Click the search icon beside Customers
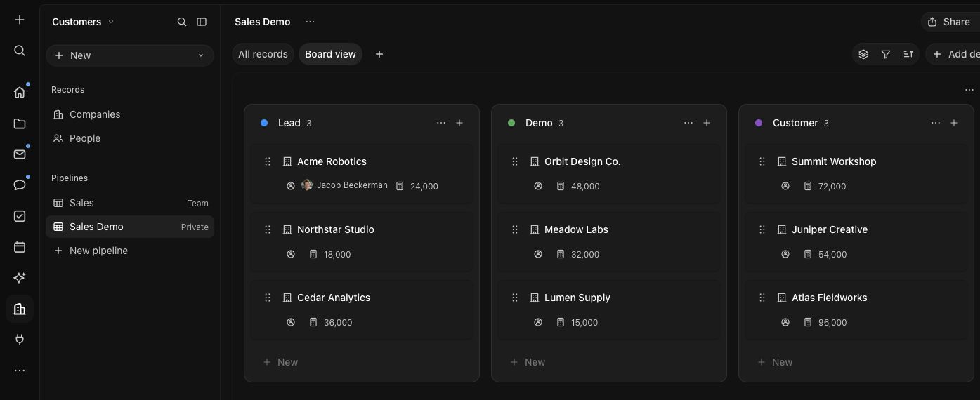This screenshot has height=400, width=980. pos(182,22)
